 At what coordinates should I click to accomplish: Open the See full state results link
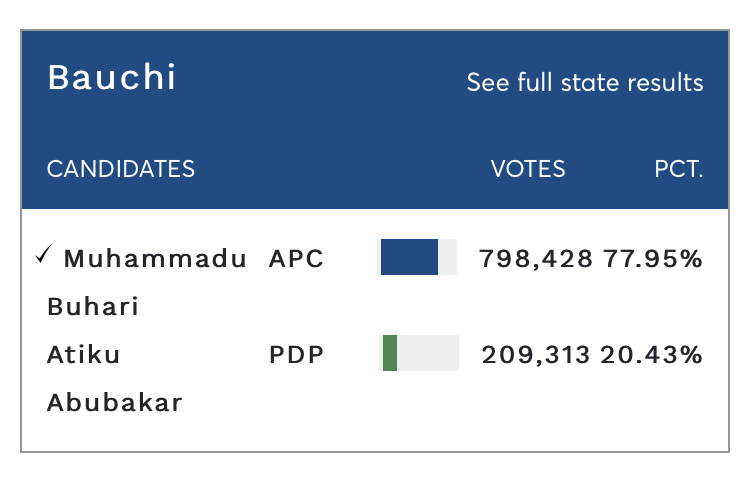pyautogui.click(x=585, y=82)
